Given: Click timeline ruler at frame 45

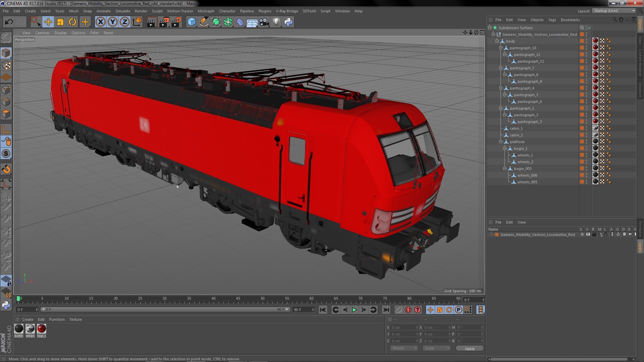Looking at the screenshot, I should [238, 298].
